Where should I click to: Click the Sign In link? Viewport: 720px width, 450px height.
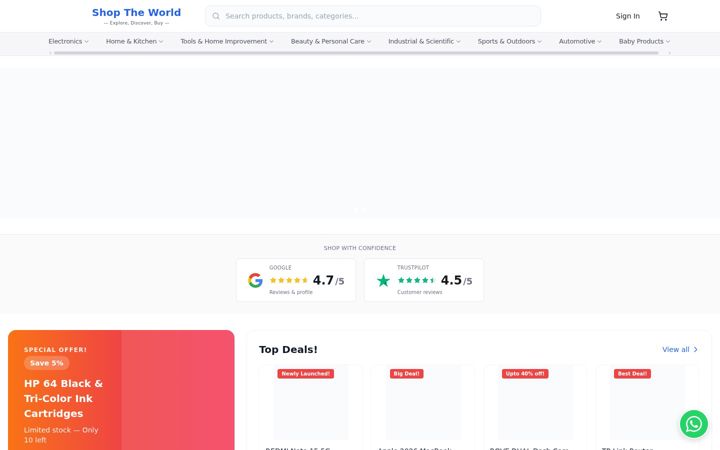627,16
